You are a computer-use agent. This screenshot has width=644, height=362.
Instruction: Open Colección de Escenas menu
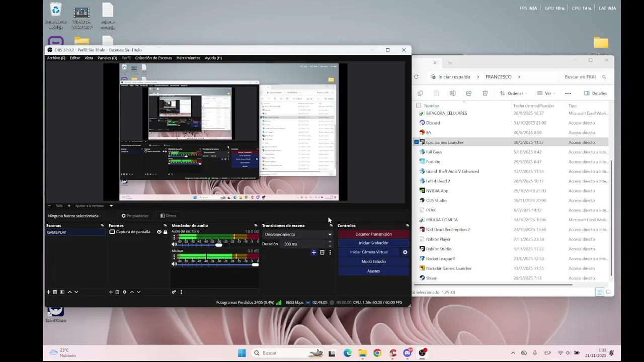pyautogui.click(x=153, y=58)
